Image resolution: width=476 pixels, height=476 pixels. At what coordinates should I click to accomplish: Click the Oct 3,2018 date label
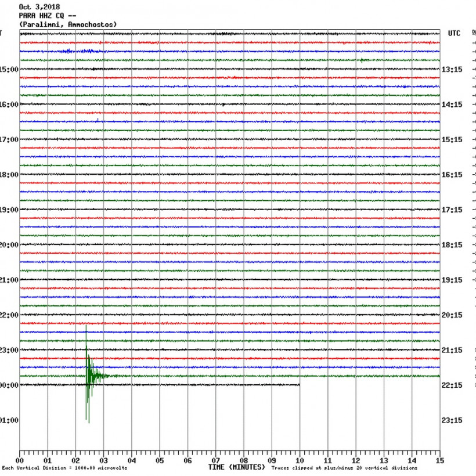pos(39,7)
